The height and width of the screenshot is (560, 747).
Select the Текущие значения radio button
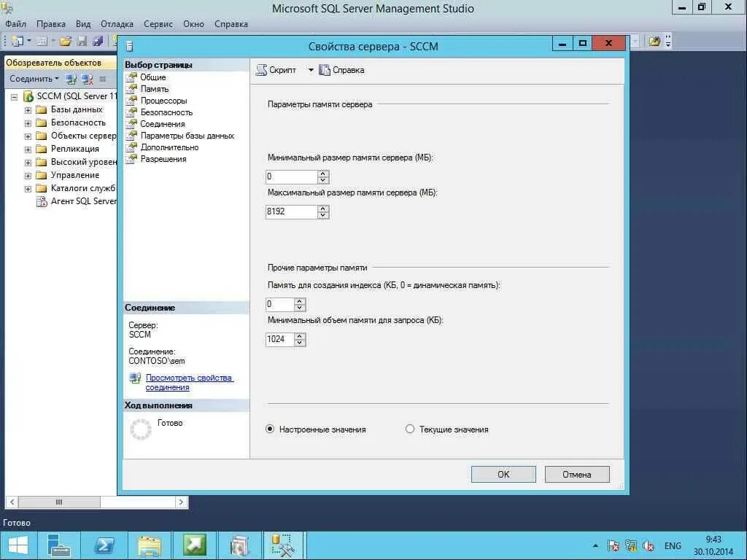click(x=410, y=429)
